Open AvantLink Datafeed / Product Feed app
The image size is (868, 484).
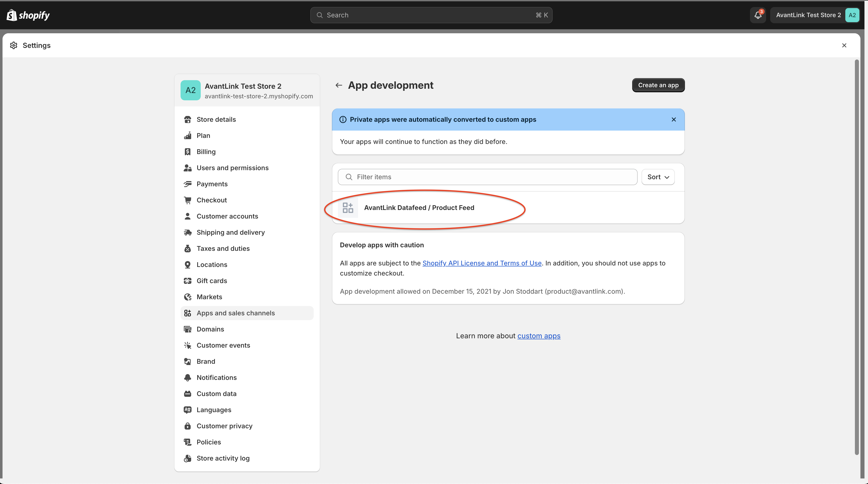[x=508, y=208]
